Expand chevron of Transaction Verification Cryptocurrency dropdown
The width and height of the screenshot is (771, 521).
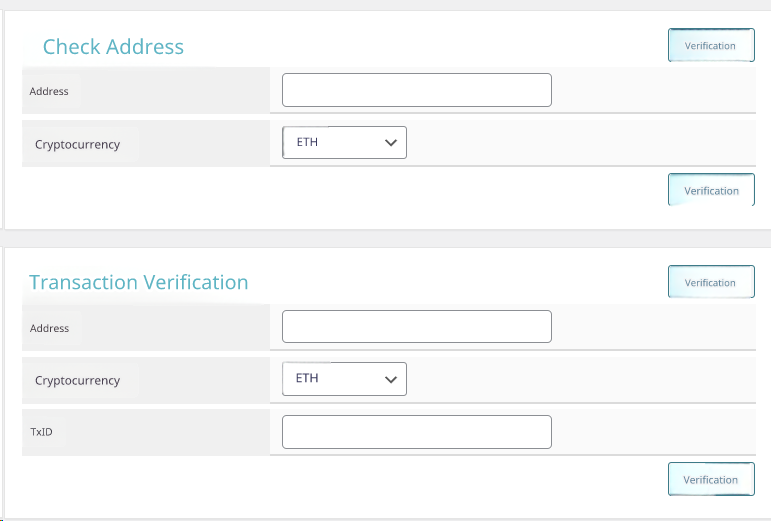[x=391, y=379]
